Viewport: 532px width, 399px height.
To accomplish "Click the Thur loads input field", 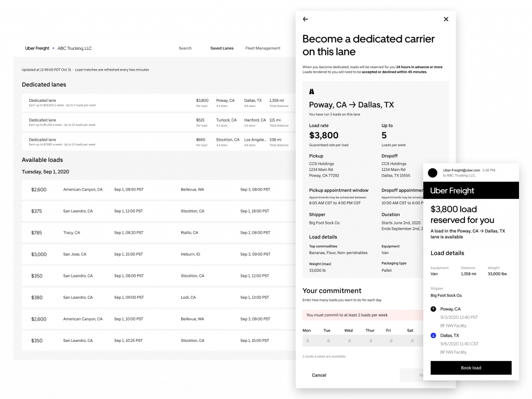I will coord(370,341).
